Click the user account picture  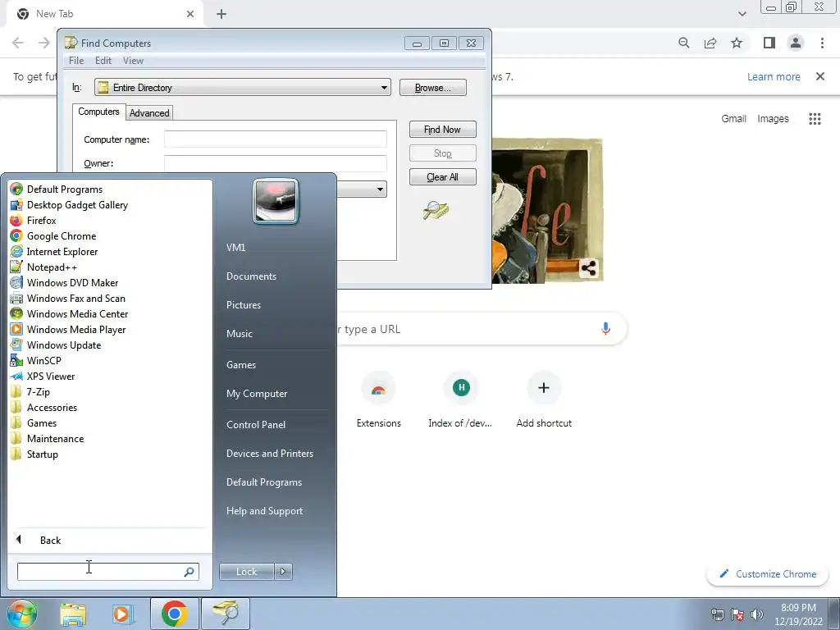coord(276,201)
